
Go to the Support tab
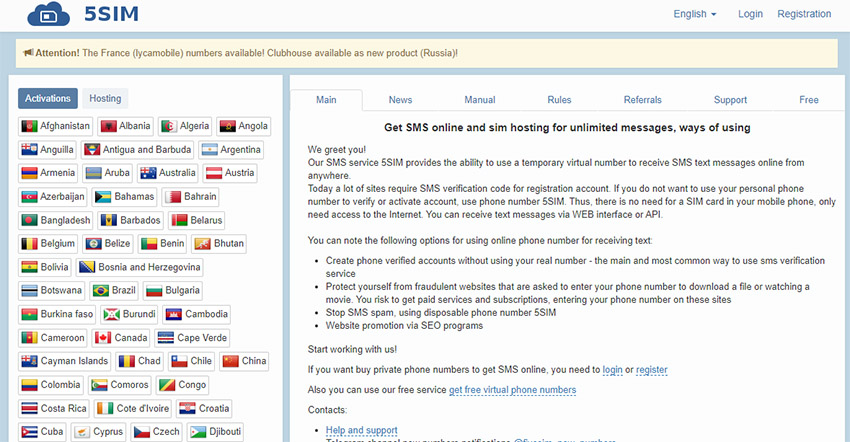pos(730,100)
